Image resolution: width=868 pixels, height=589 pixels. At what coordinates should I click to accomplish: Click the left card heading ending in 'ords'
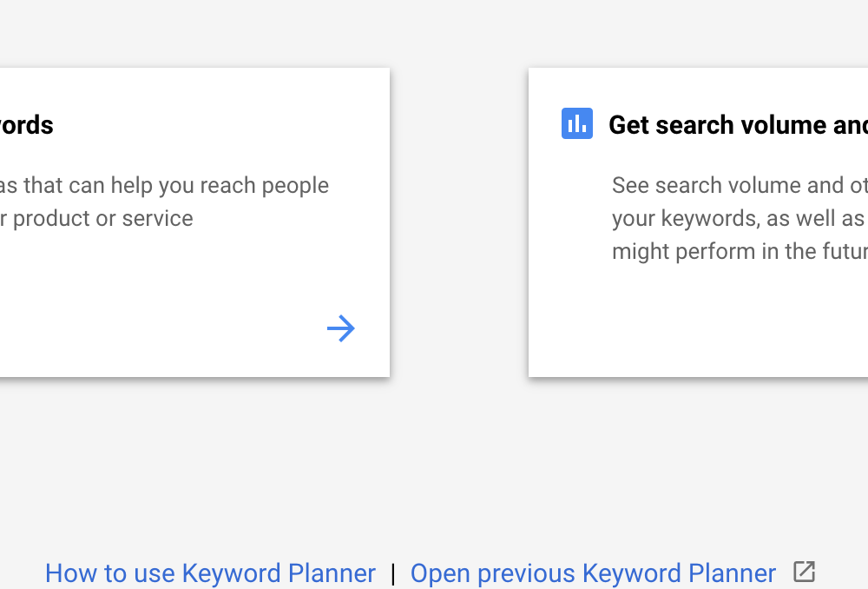[x=27, y=125]
